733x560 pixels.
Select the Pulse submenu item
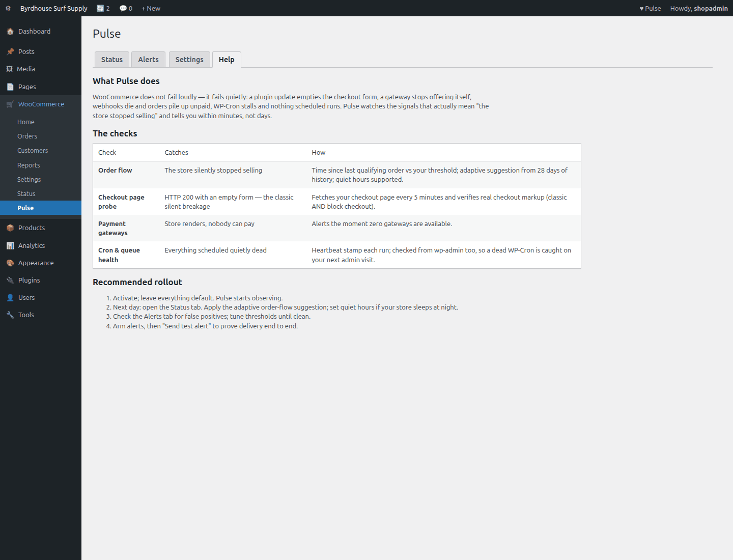41,208
